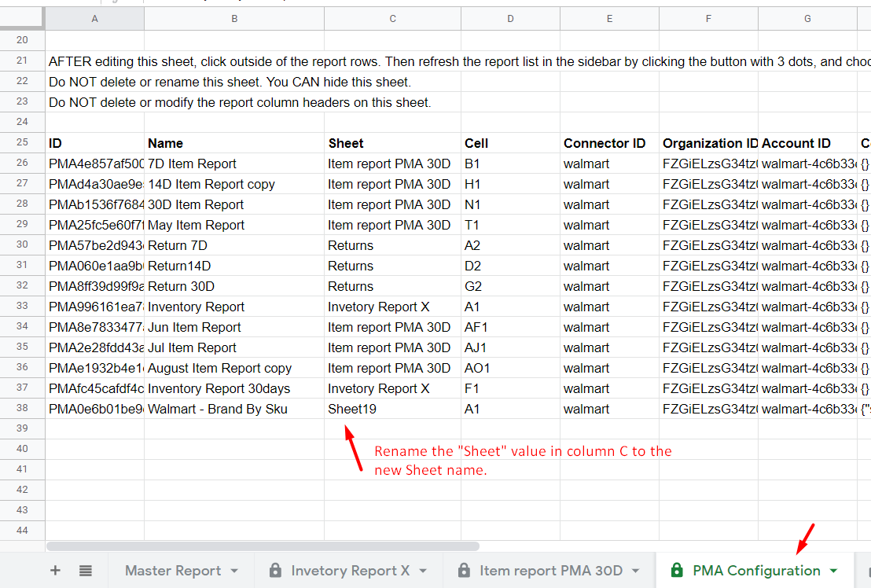
Task: Expand the Invetory Report X tab menu arrow
Action: tap(423, 571)
